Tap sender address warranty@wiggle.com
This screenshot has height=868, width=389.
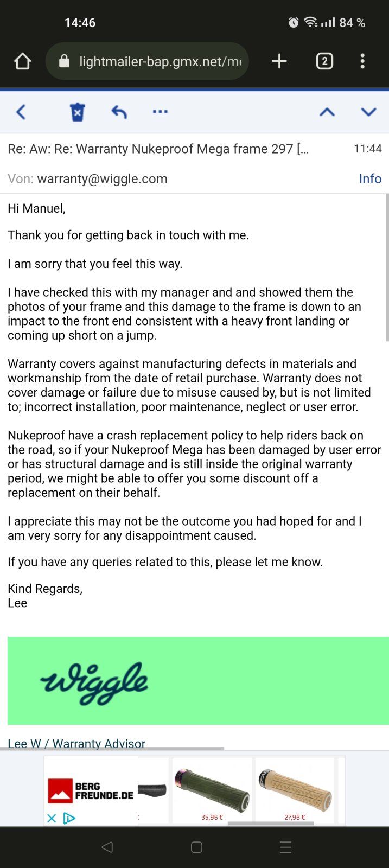(x=103, y=179)
